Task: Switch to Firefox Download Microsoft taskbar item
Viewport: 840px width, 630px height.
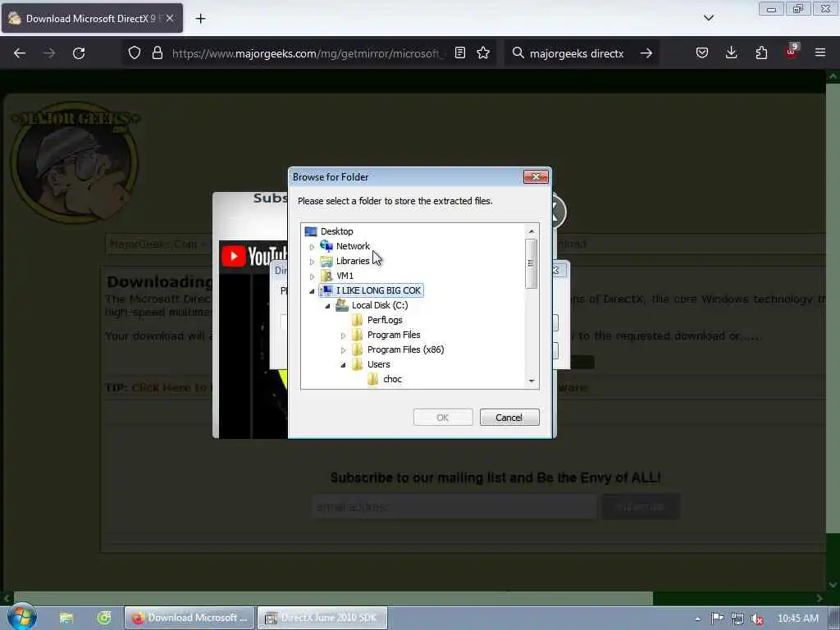Action: pos(189,618)
